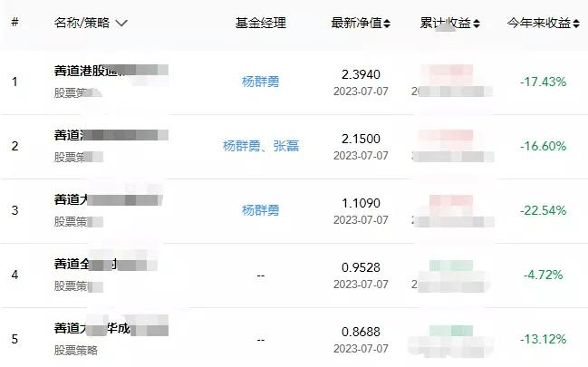588x367 pixels.
Task: Click the 今年来收益 column header label
Action: click(x=538, y=24)
